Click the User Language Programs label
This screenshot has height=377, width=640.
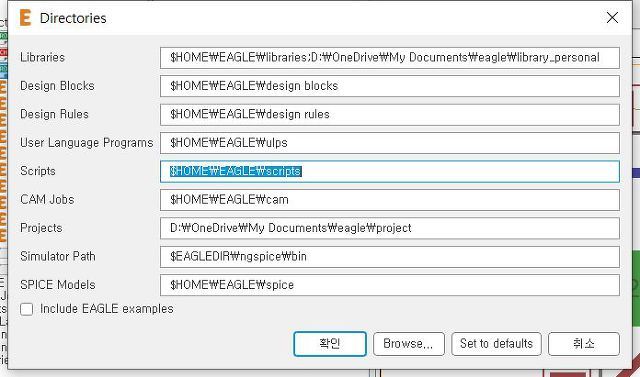[x=87, y=143]
